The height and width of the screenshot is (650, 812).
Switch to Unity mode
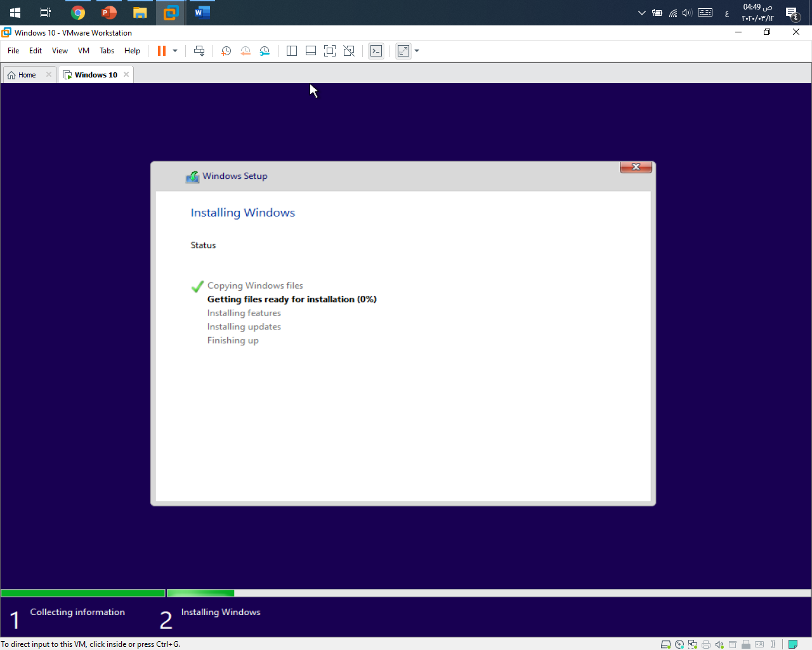click(349, 51)
